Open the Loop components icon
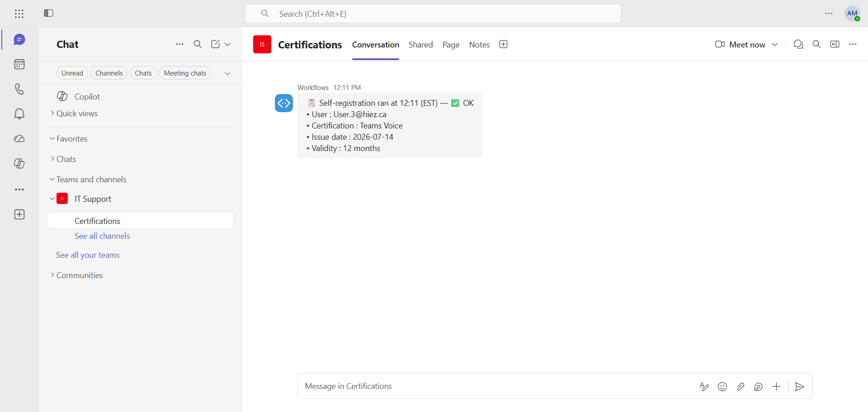This screenshot has width=868, height=412. click(758, 387)
